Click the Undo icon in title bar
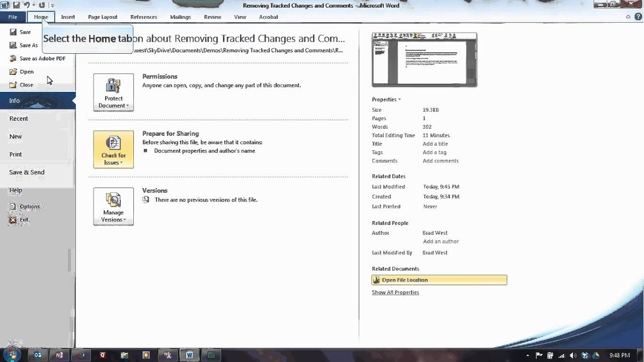This screenshot has width=644, height=362. [26, 5]
